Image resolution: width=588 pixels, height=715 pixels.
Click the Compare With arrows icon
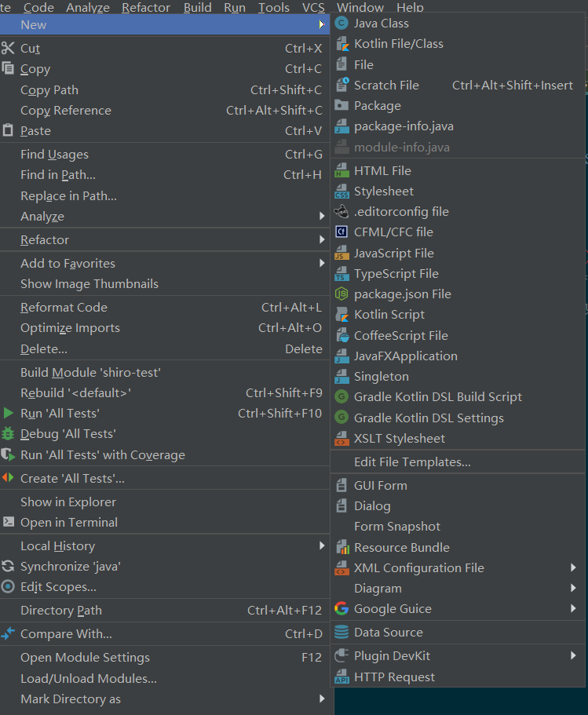point(8,633)
